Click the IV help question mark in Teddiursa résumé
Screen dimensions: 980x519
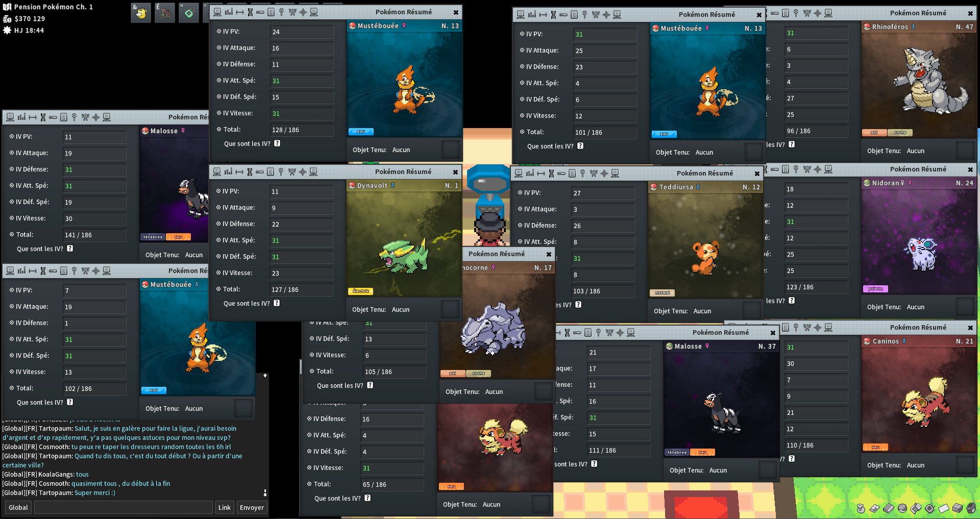578,305
